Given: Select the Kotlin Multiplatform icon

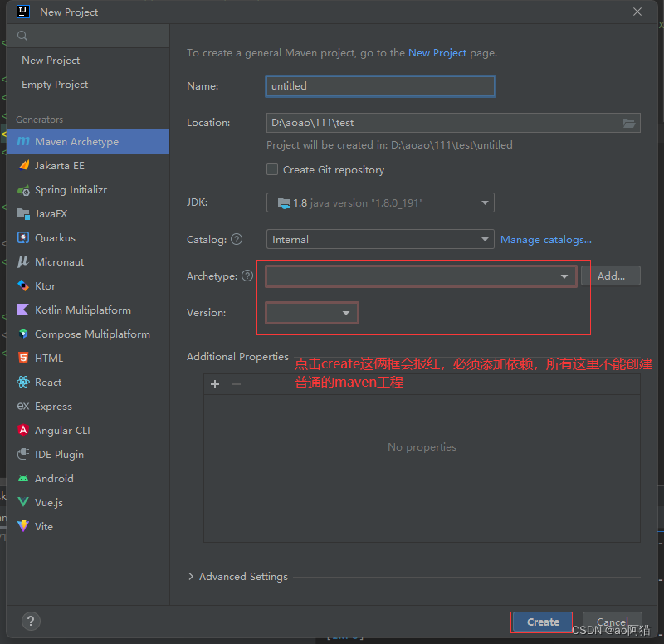Looking at the screenshot, I should 23,310.
